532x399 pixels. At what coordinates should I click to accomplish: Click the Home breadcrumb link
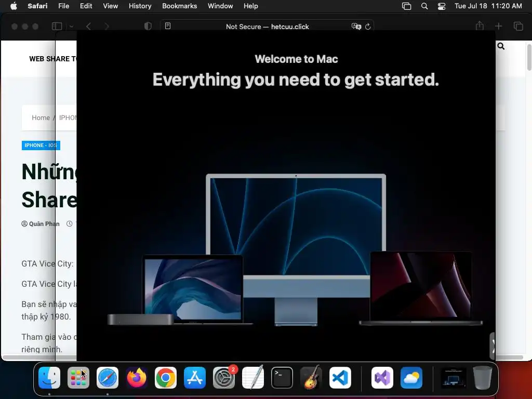(x=41, y=118)
